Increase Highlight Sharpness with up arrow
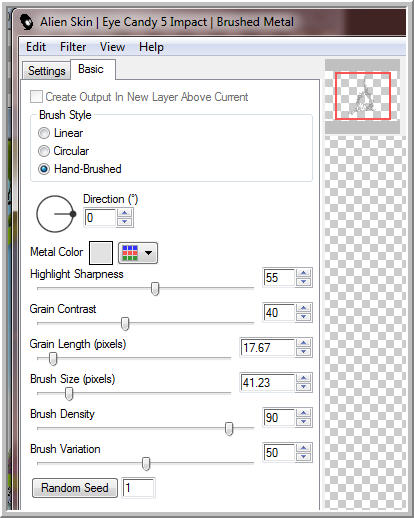The height and width of the screenshot is (518, 414). pos(303,273)
